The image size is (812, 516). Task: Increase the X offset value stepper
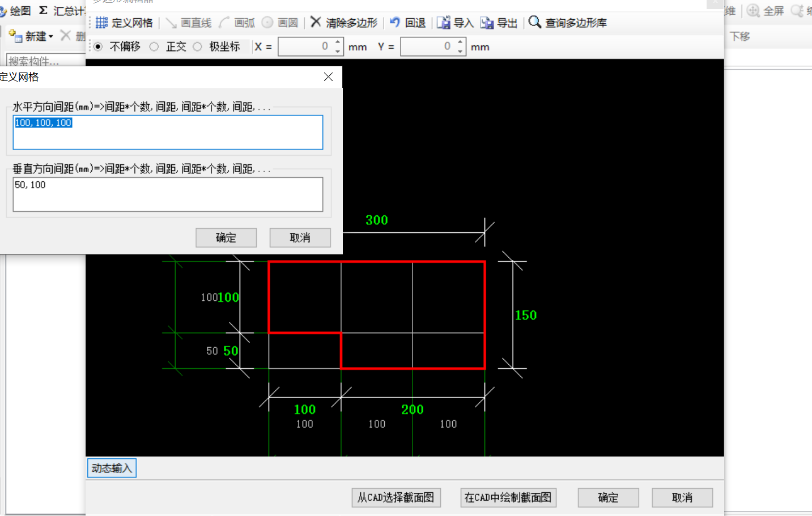click(338, 42)
